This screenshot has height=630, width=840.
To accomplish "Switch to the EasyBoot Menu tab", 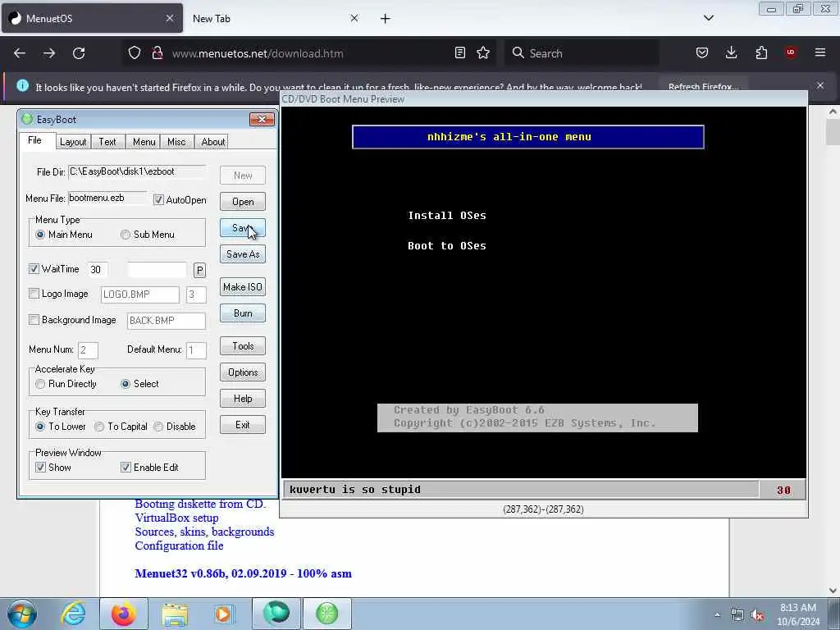I will click(144, 142).
